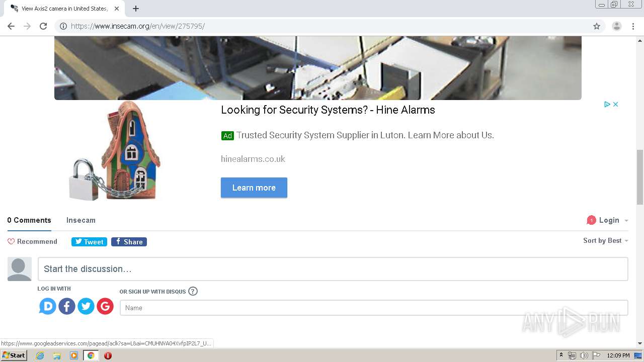
Task: Click the house and padlock ad image
Action: click(115, 151)
